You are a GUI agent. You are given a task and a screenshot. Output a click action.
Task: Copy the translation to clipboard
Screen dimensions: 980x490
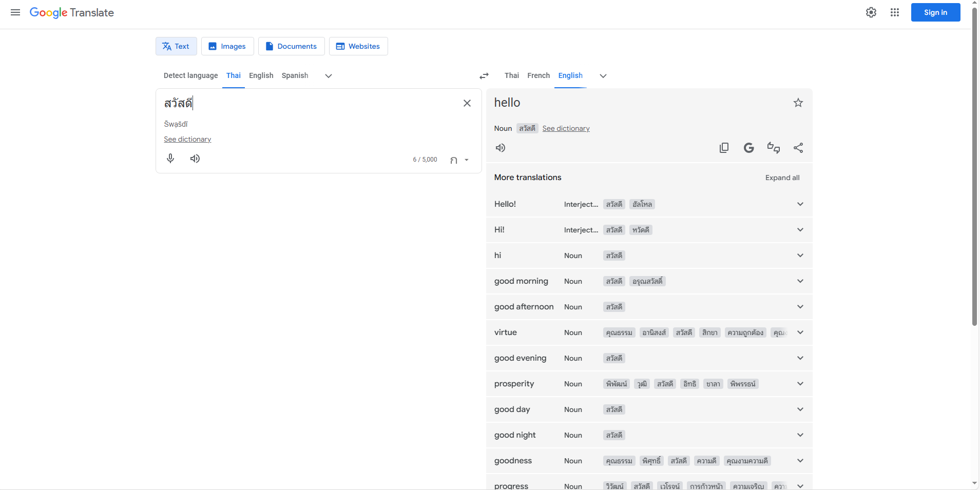coord(724,148)
